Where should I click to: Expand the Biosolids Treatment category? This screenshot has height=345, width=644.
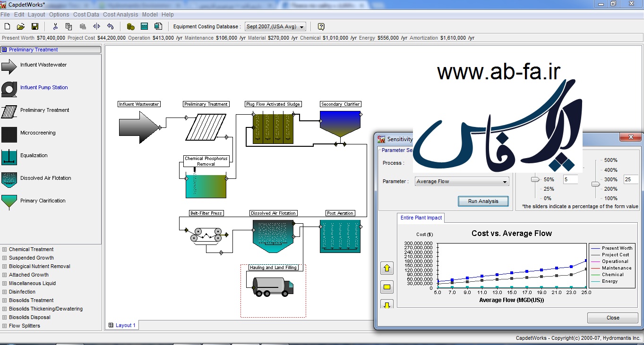[31, 300]
